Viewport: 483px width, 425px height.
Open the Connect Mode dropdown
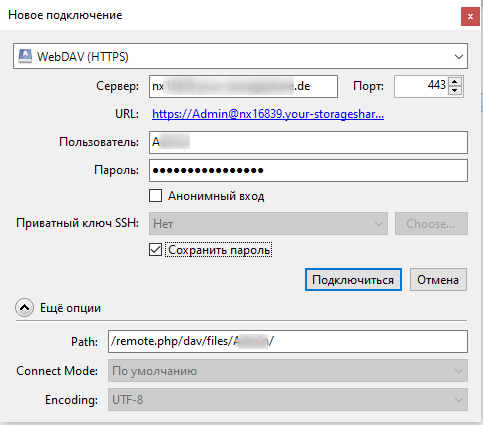click(x=288, y=371)
